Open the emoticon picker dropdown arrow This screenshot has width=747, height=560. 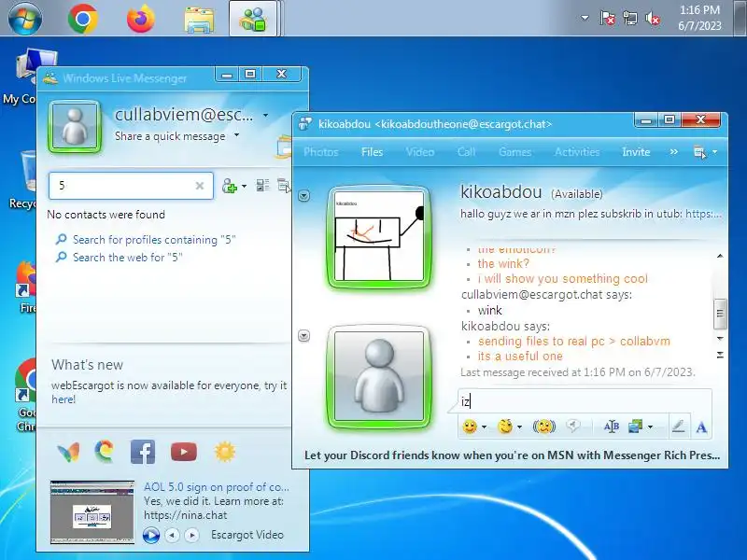click(484, 427)
